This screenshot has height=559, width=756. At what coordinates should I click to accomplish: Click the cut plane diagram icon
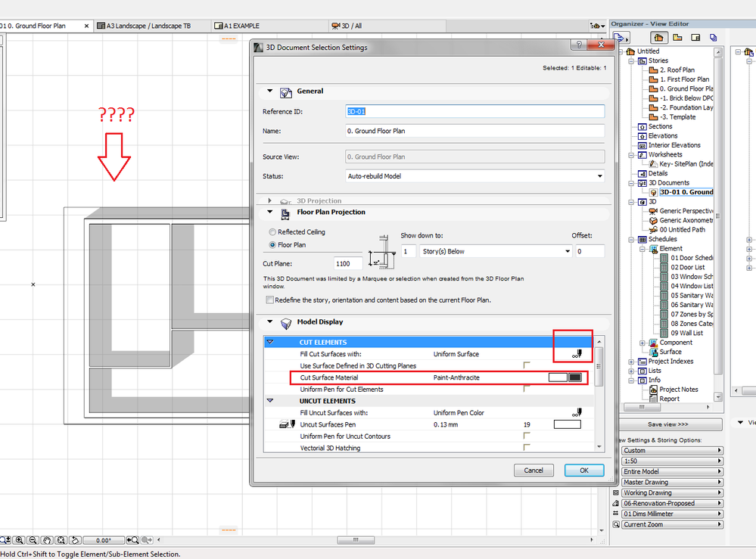(381, 252)
